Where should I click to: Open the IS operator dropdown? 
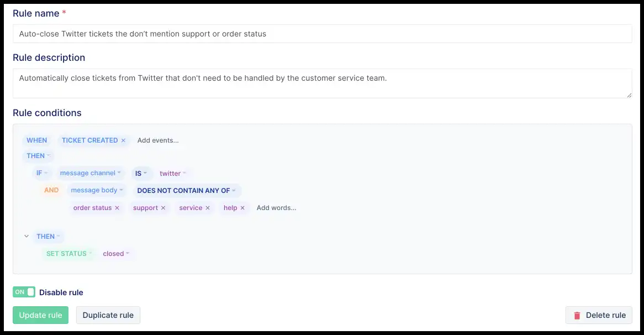coord(141,174)
